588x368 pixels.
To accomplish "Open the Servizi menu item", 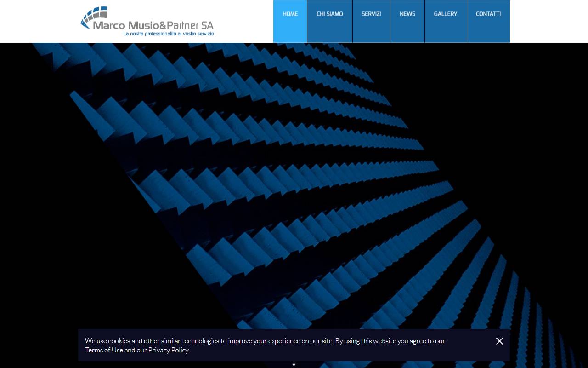I will [371, 21].
